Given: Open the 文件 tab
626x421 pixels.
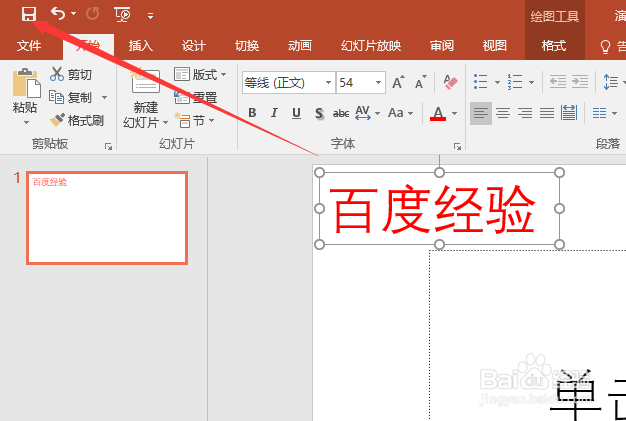Looking at the screenshot, I should [x=29, y=46].
